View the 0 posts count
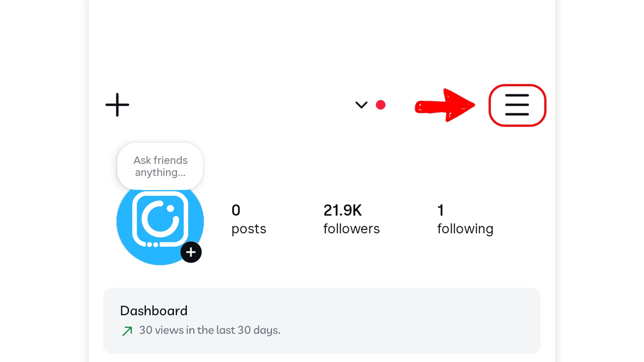This screenshot has width=644, height=362. (x=249, y=219)
